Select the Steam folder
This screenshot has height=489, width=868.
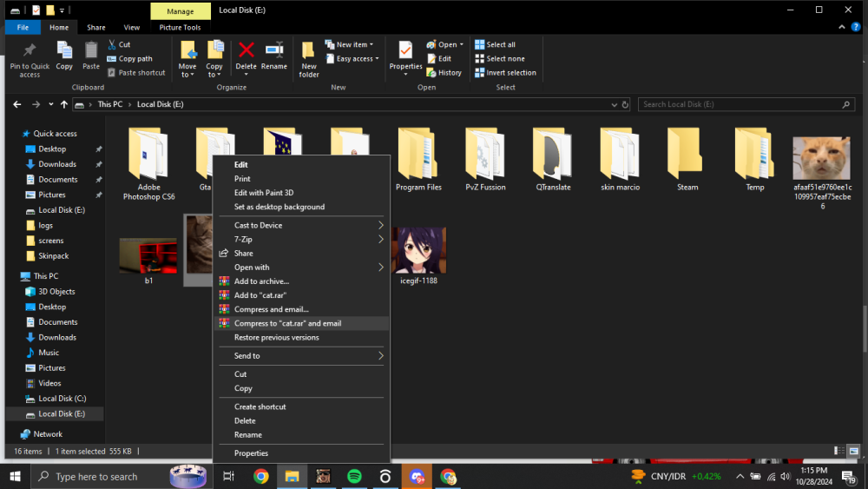(687, 160)
